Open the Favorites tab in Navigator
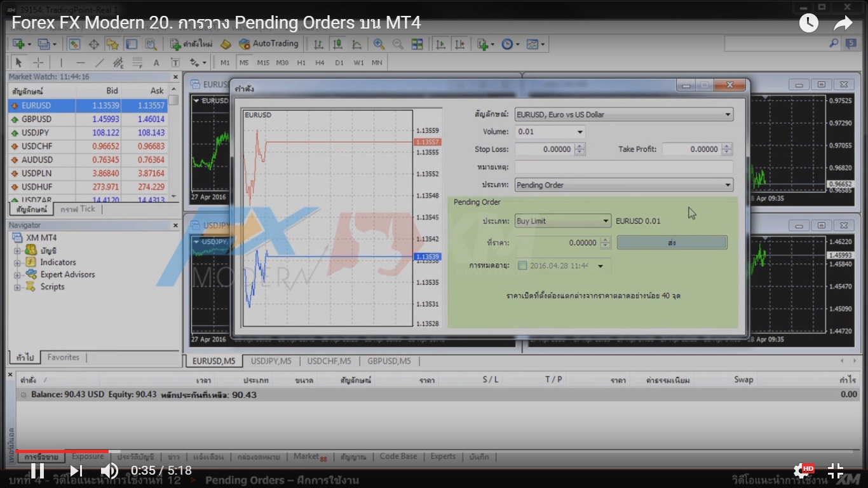The image size is (868, 488). (64, 357)
